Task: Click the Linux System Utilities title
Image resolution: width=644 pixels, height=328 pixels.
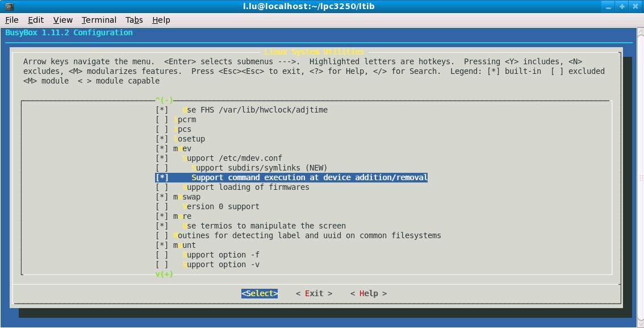Action: point(314,52)
